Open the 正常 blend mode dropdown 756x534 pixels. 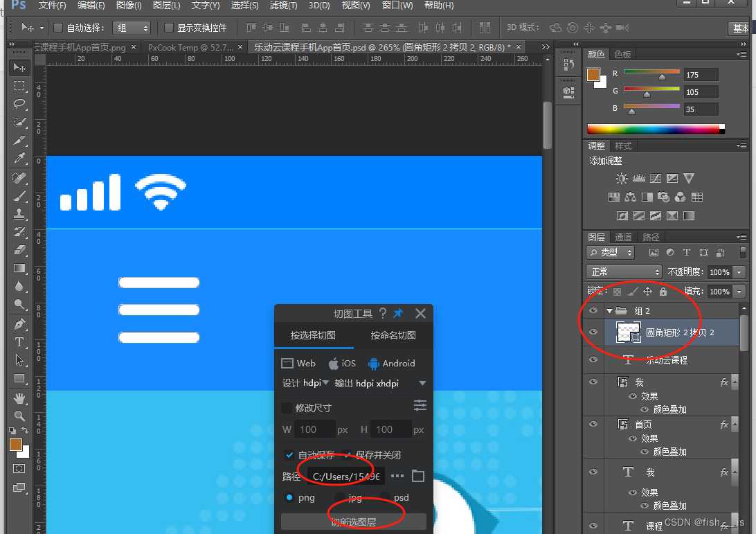(x=624, y=272)
